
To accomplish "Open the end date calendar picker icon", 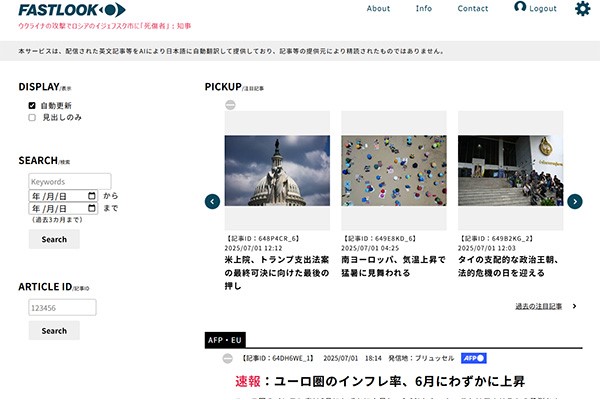I will tap(91, 208).
